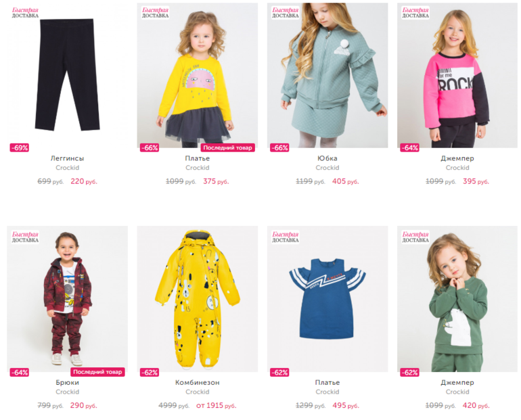Open the black leggings product photo
Viewport: 521px width, 420px height.
[x=67, y=75]
